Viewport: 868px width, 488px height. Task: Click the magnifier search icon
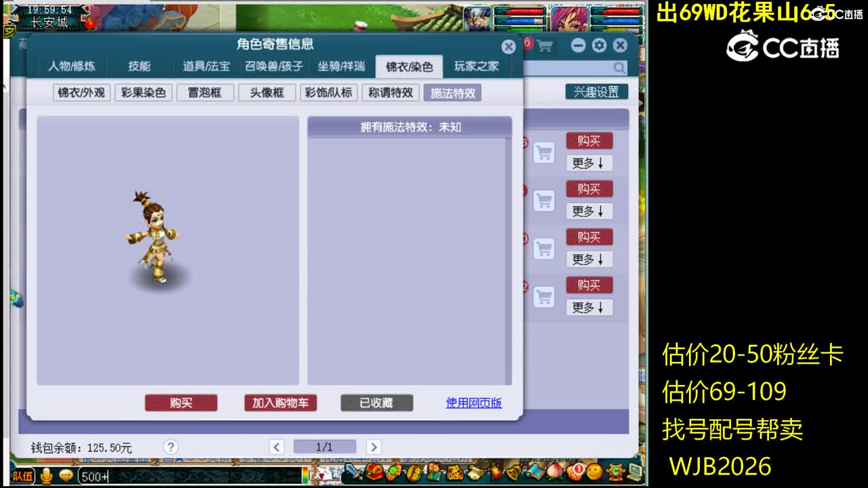(619, 68)
